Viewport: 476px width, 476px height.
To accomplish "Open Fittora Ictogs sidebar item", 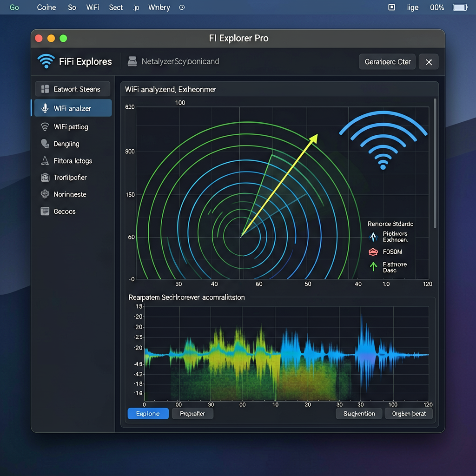I will [x=73, y=160].
